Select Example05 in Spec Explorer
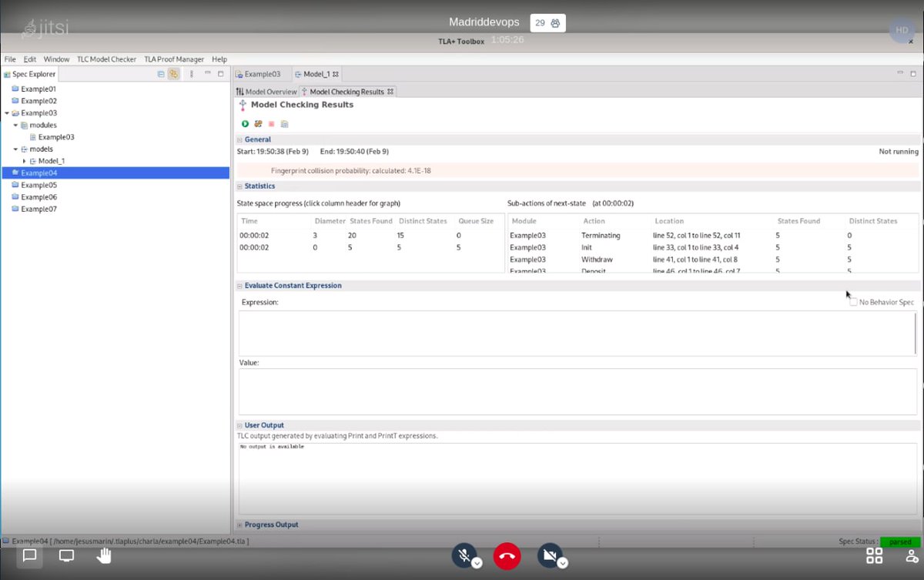 click(38, 185)
